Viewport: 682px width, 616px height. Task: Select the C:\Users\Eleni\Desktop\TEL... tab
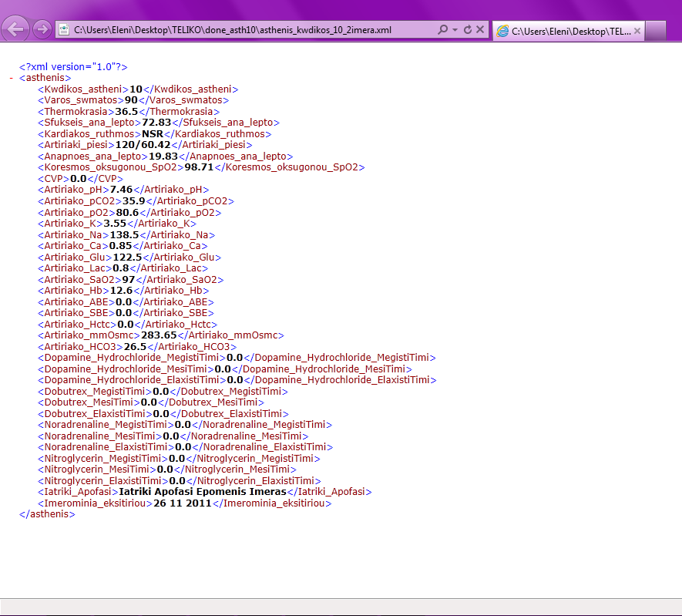coord(569,31)
